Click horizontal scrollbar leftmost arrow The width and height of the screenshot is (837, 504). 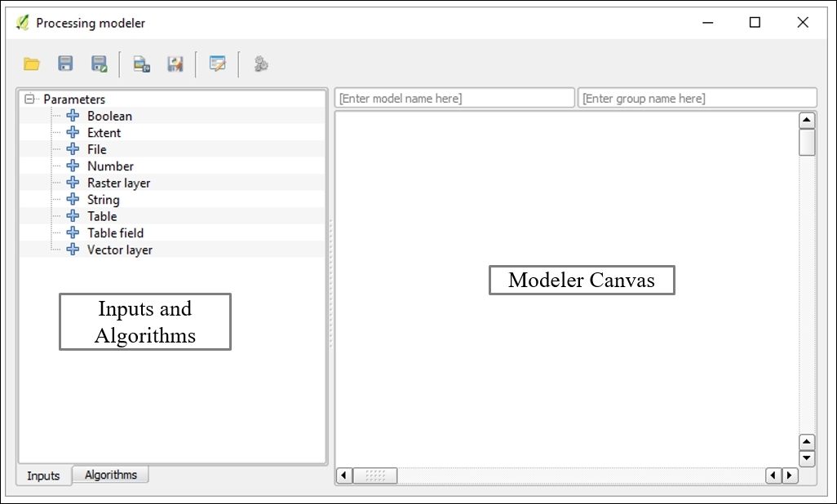[x=344, y=475]
